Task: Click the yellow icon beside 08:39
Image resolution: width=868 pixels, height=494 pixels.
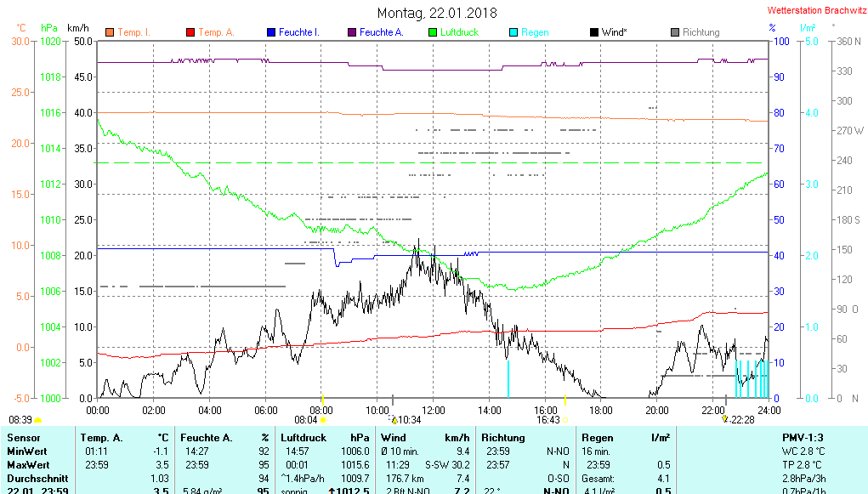Action: click(x=38, y=420)
